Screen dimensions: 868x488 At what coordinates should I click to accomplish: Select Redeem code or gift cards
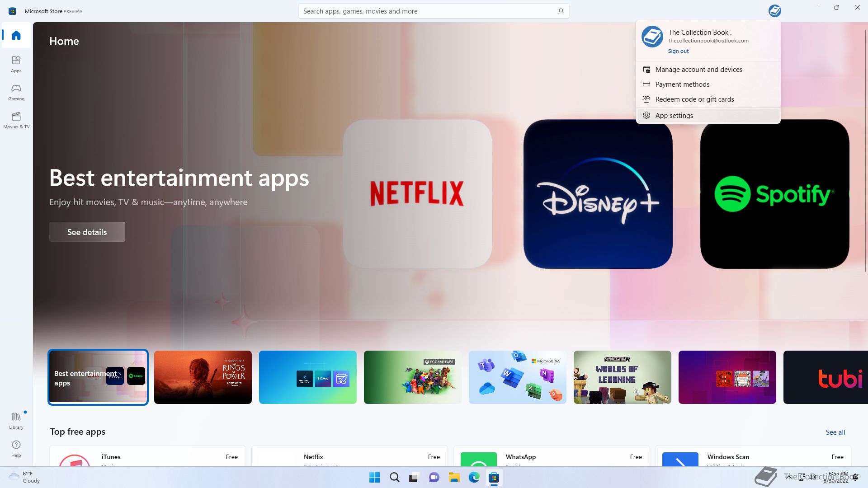[708, 99]
